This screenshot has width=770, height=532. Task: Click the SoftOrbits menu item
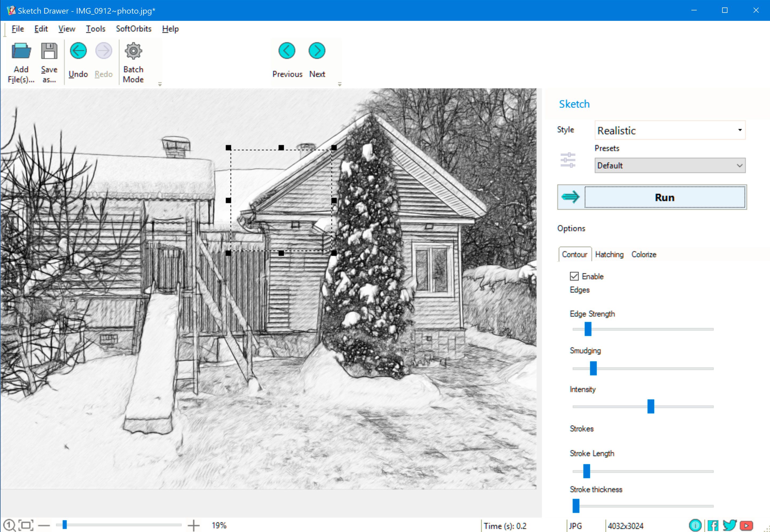coord(134,29)
